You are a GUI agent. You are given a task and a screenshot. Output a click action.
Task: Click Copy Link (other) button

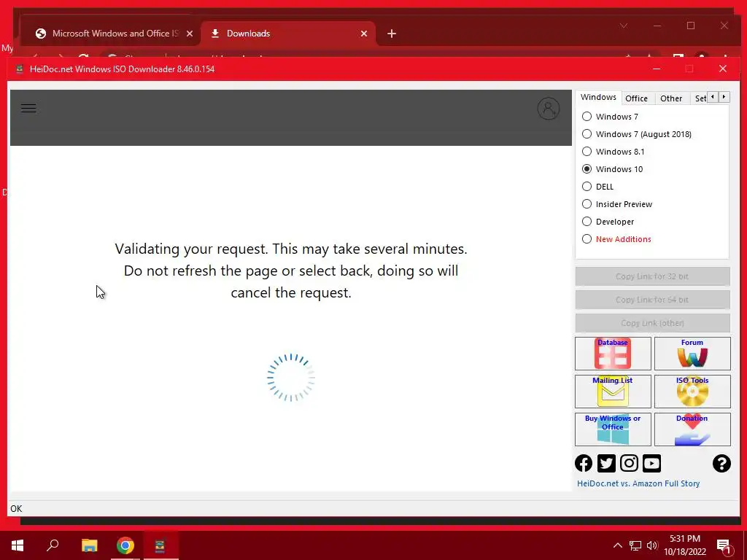(652, 323)
